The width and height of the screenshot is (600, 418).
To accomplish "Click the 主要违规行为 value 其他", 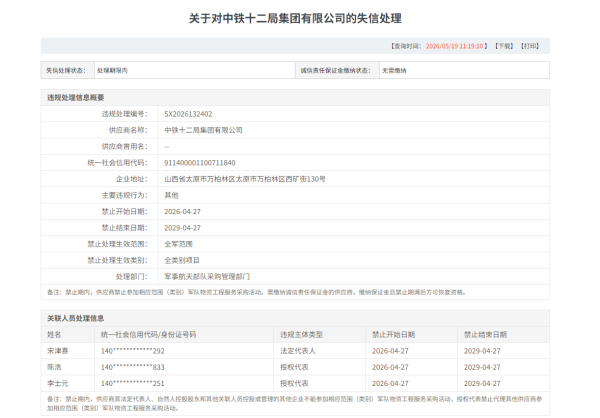I will [171, 195].
